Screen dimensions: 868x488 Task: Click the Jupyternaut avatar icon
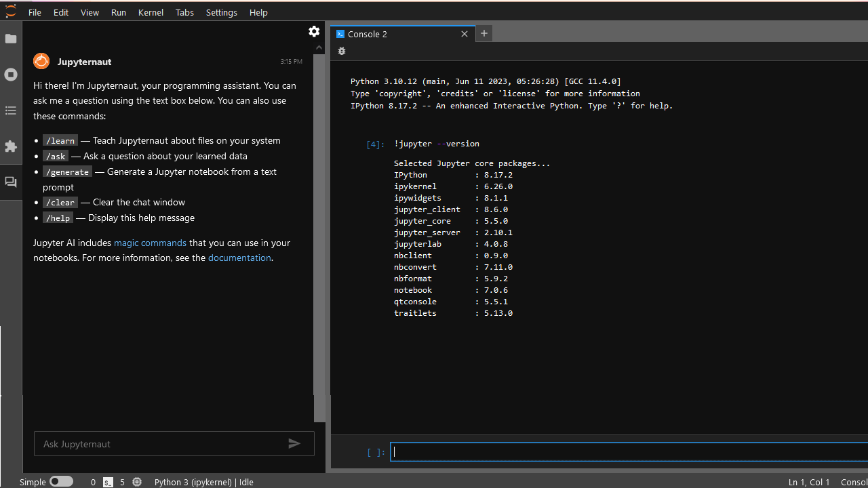[41, 61]
